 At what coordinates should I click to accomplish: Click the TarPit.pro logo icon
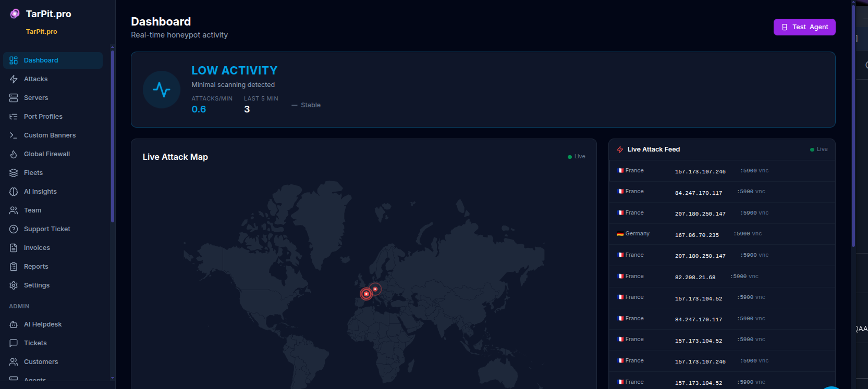click(15, 14)
